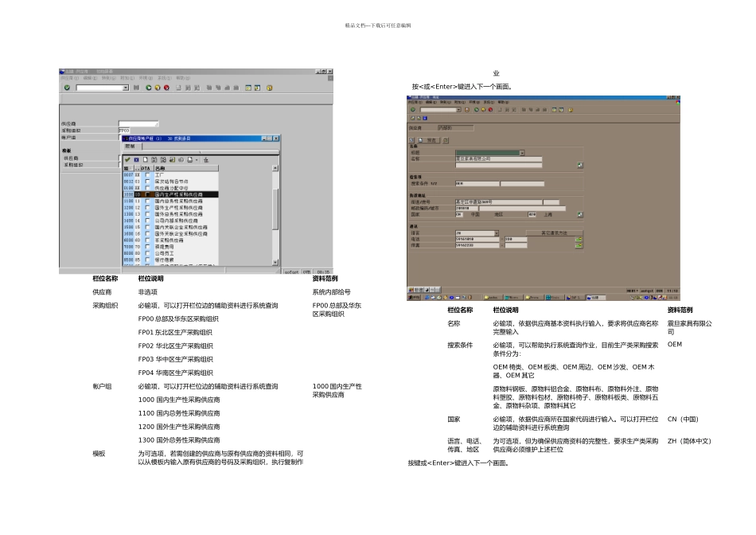Click red Cancel icon in vendor address screen toolbar

pyautogui.click(x=490, y=110)
